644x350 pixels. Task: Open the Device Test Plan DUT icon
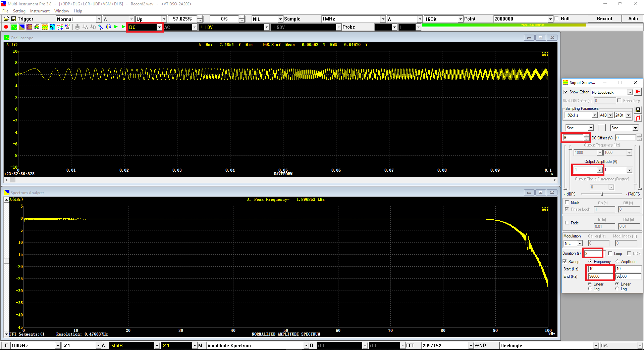[52, 27]
